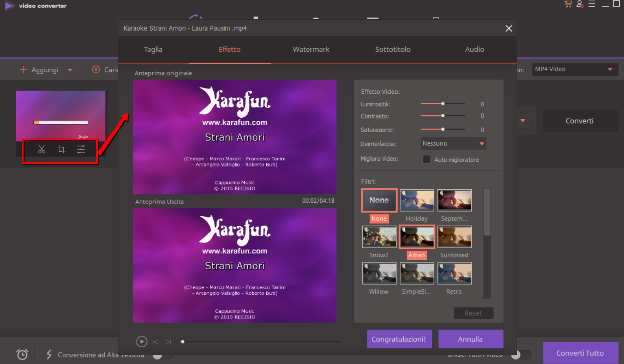Expand the Deinterlaccia dropdown showing Nessuno
The width and height of the screenshot is (624, 364).
[454, 143]
